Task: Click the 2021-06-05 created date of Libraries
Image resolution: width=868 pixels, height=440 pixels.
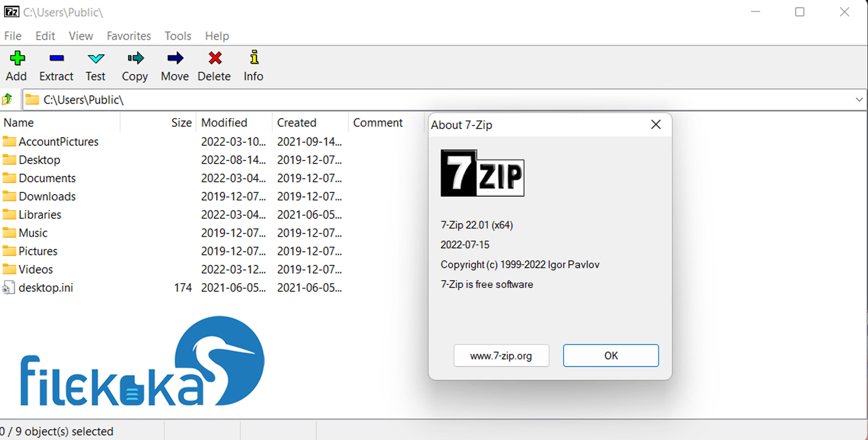Action: pyautogui.click(x=310, y=215)
